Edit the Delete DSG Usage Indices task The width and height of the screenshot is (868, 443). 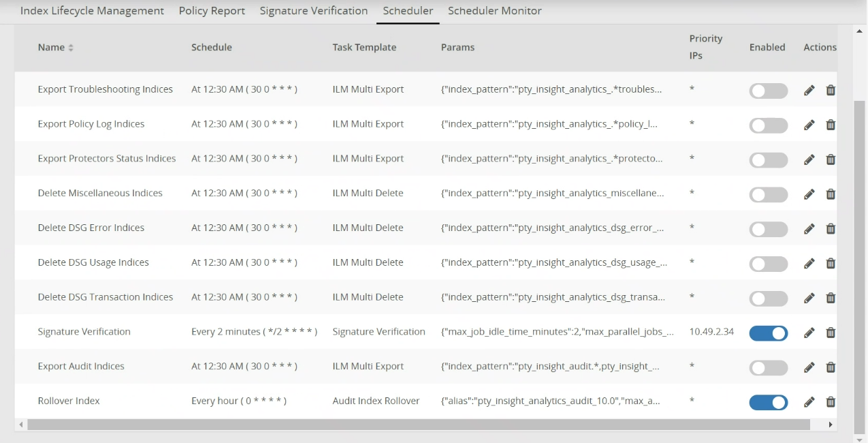click(809, 263)
